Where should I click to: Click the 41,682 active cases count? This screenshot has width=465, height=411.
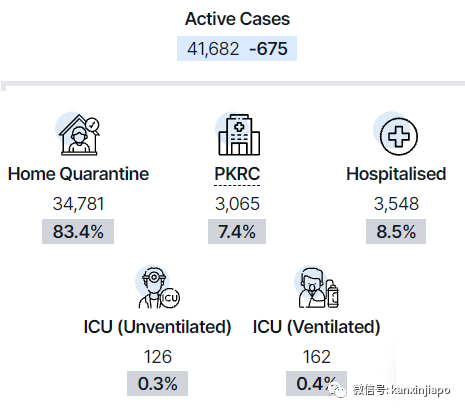click(x=213, y=49)
